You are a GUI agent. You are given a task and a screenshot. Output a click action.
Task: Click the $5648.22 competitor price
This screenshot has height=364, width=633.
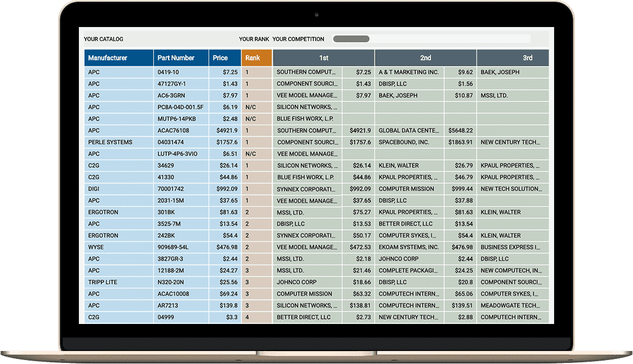[x=460, y=131]
